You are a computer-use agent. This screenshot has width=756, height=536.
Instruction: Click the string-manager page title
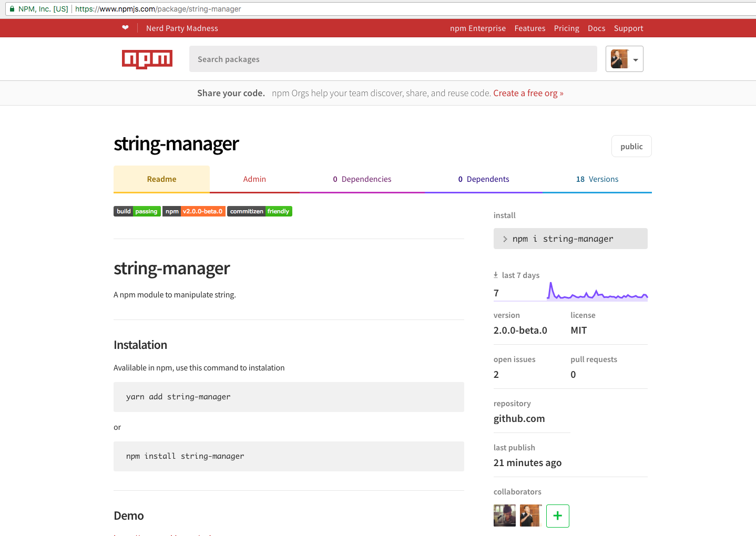(x=176, y=144)
